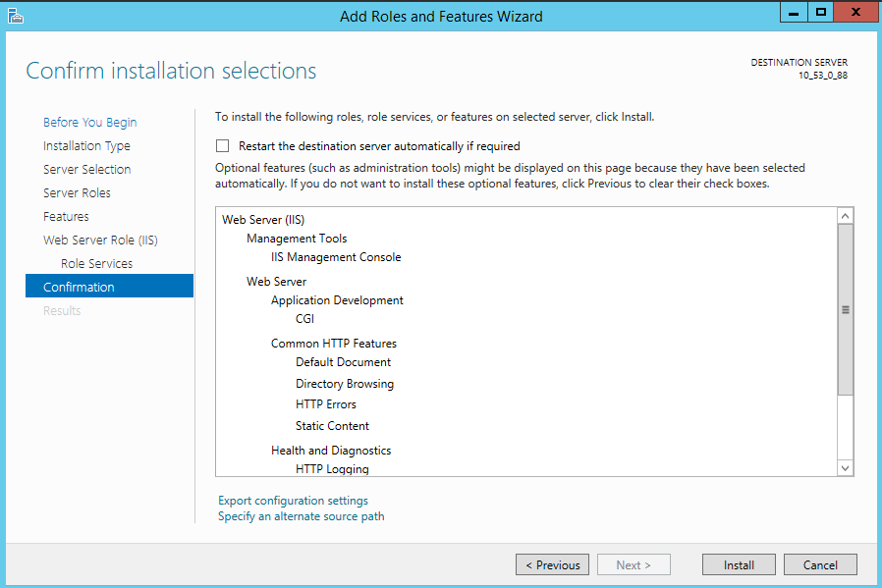Start installation with the Install button
This screenshot has height=588, width=882.
pos(739,564)
